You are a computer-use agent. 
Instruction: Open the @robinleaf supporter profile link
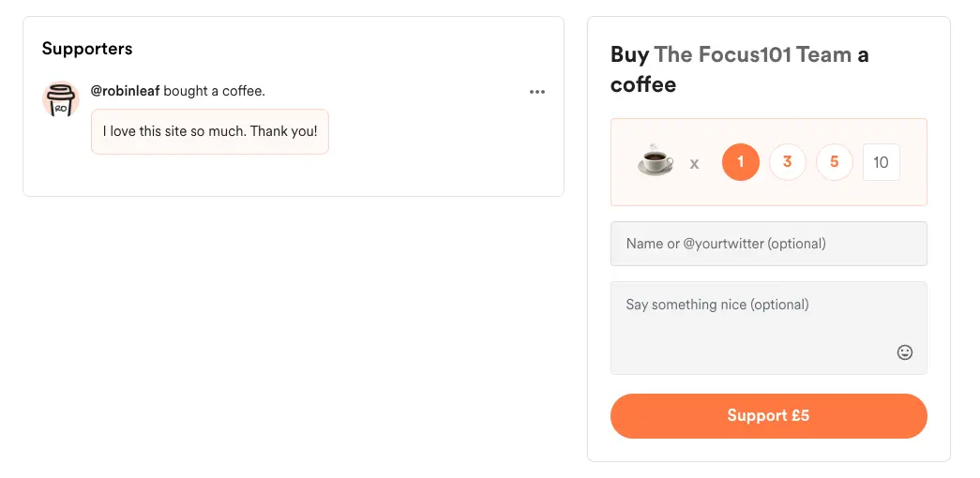click(x=125, y=91)
